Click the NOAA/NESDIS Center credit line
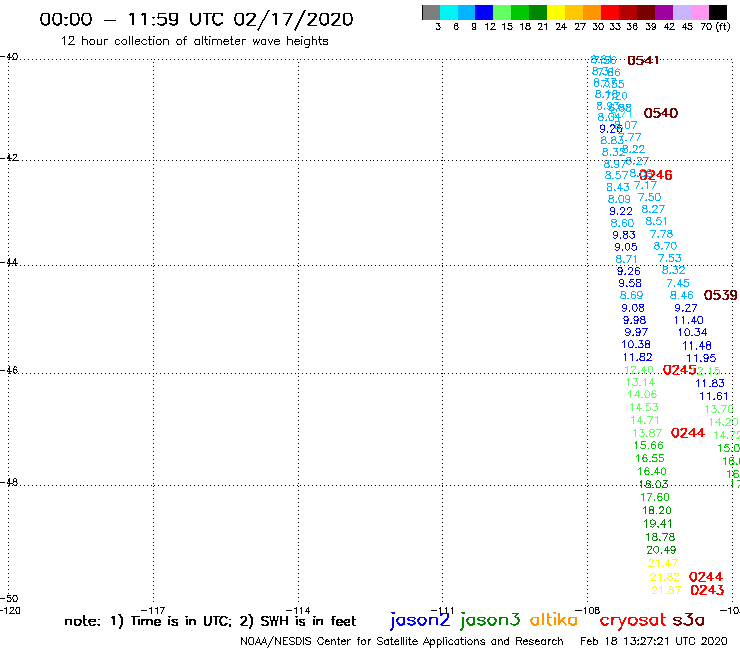 tap(402, 641)
